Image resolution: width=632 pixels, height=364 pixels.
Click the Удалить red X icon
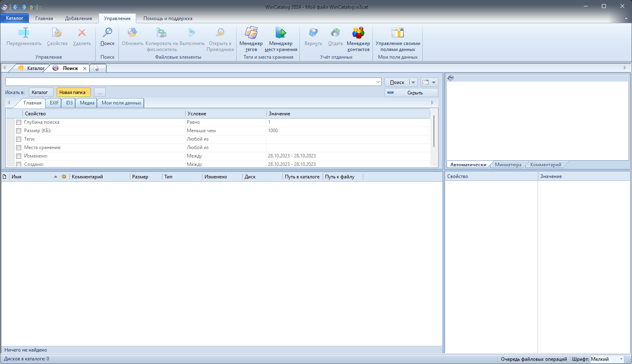click(x=82, y=33)
